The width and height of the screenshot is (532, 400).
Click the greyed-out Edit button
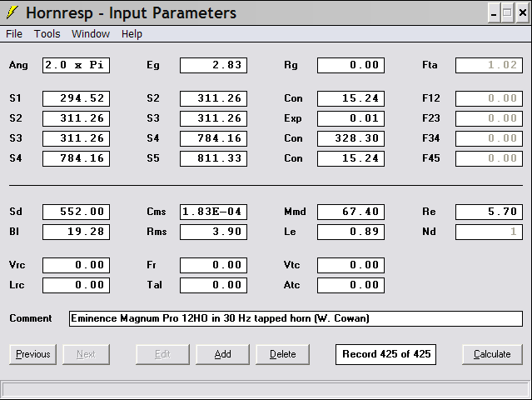pyautogui.click(x=162, y=354)
